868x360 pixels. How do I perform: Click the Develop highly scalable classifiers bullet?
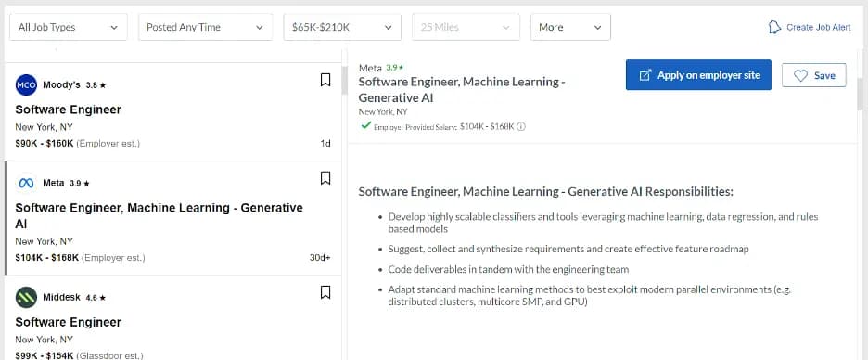click(603, 223)
